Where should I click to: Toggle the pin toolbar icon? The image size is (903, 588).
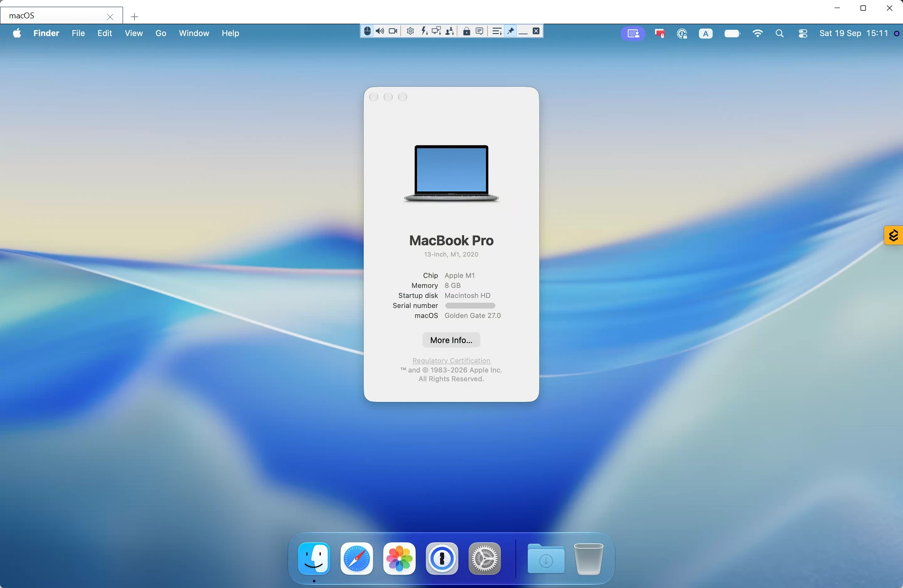click(x=510, y=31)
